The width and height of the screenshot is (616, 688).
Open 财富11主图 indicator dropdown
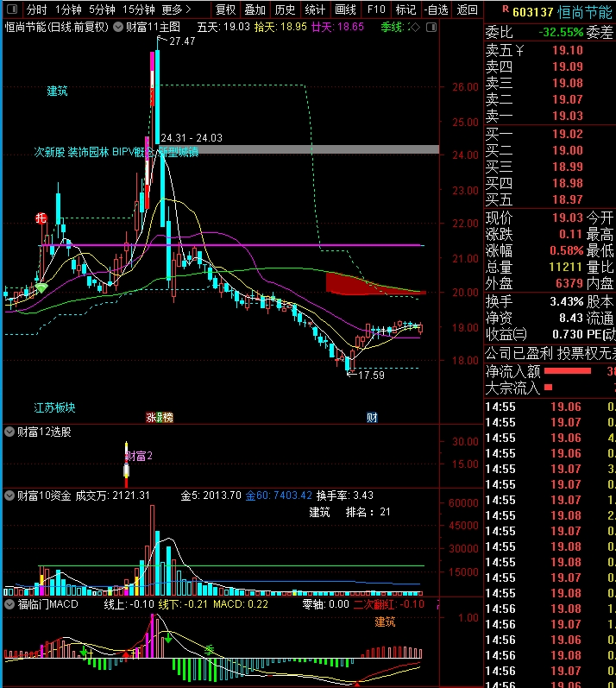click(x=118, y=28)
